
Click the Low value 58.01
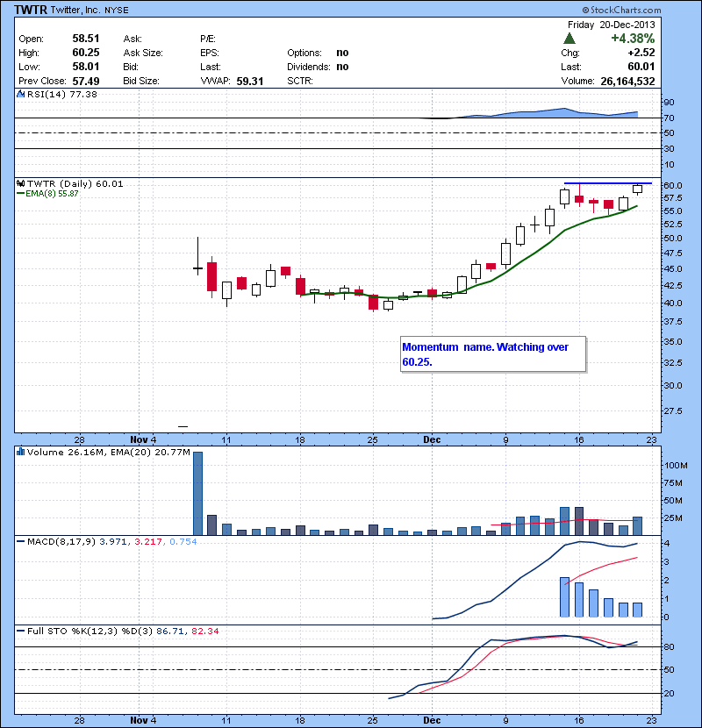(x=86, y=67)
